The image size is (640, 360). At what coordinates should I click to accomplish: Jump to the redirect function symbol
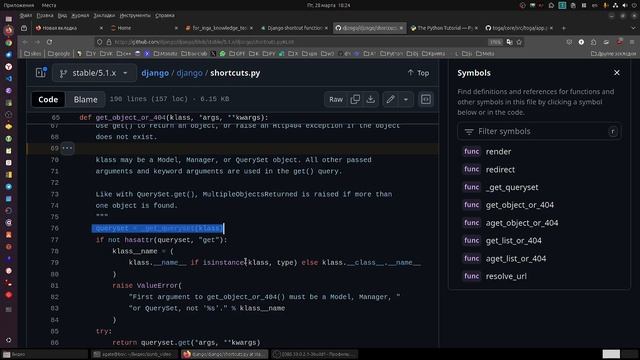(x=500, y=169)
